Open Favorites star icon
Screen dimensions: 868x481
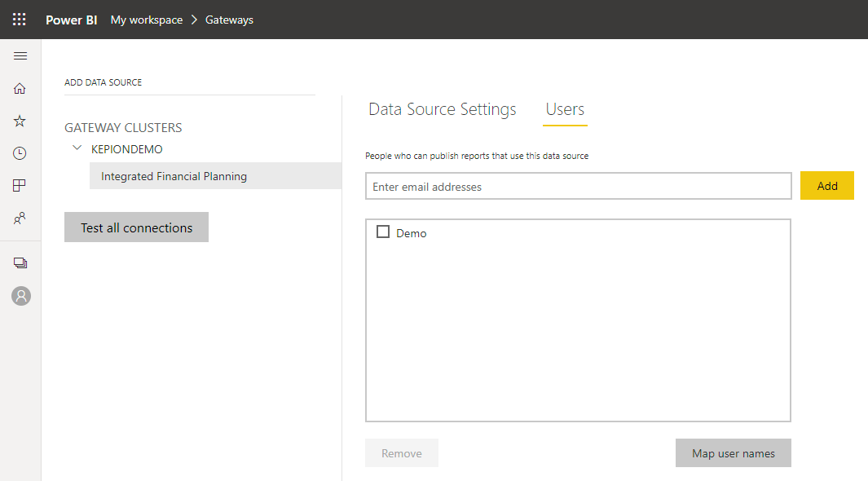click(20, 121)
